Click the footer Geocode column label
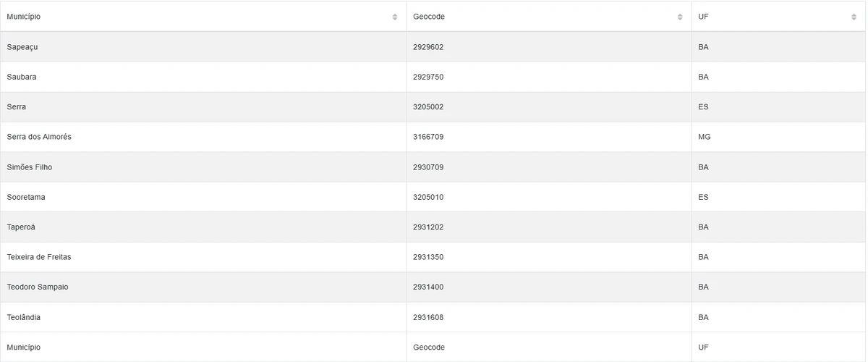 [429, 348]
